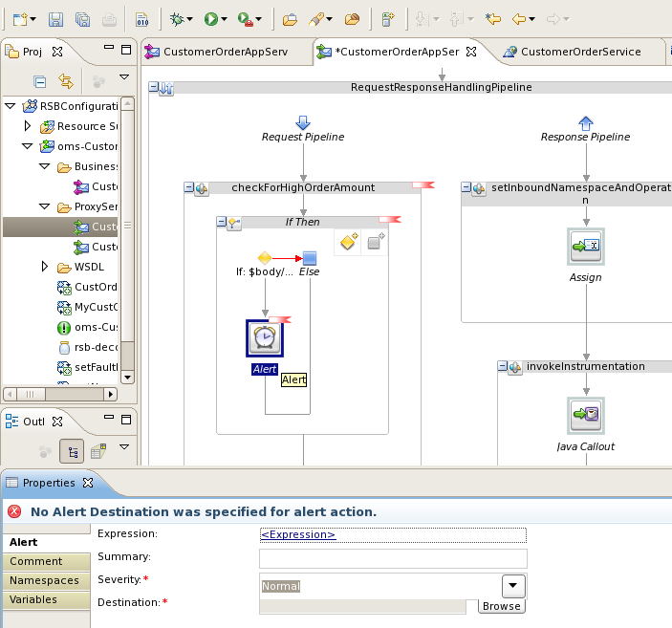This screenshot has height=628, width=672.
Task: Click the Project tree horizontal scrollbar thumb
Action: [x=30, y=394]
